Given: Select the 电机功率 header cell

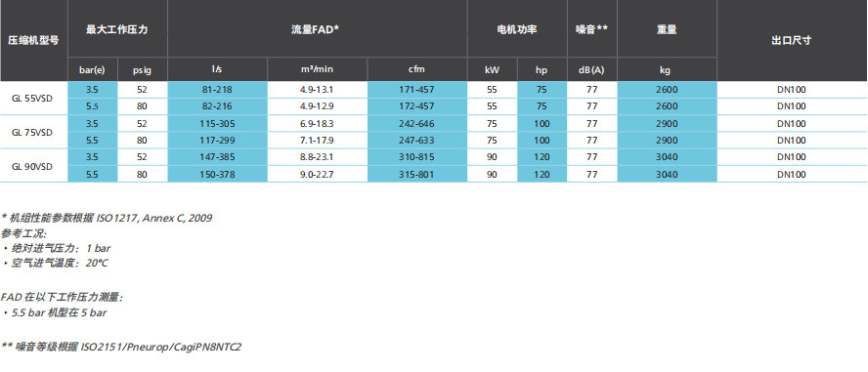Looking at the screenshot, I should 517,28.
